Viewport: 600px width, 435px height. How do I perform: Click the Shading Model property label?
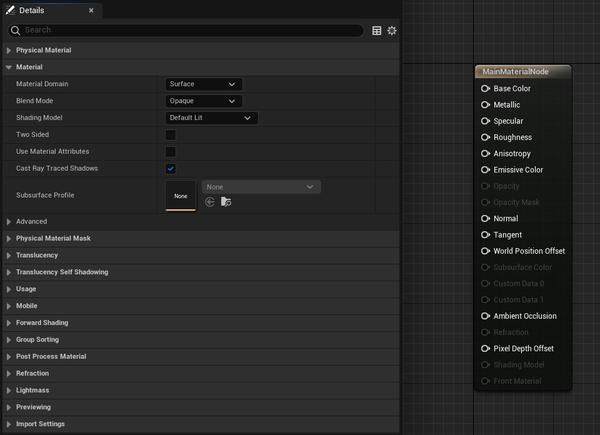tap(39, 117)
